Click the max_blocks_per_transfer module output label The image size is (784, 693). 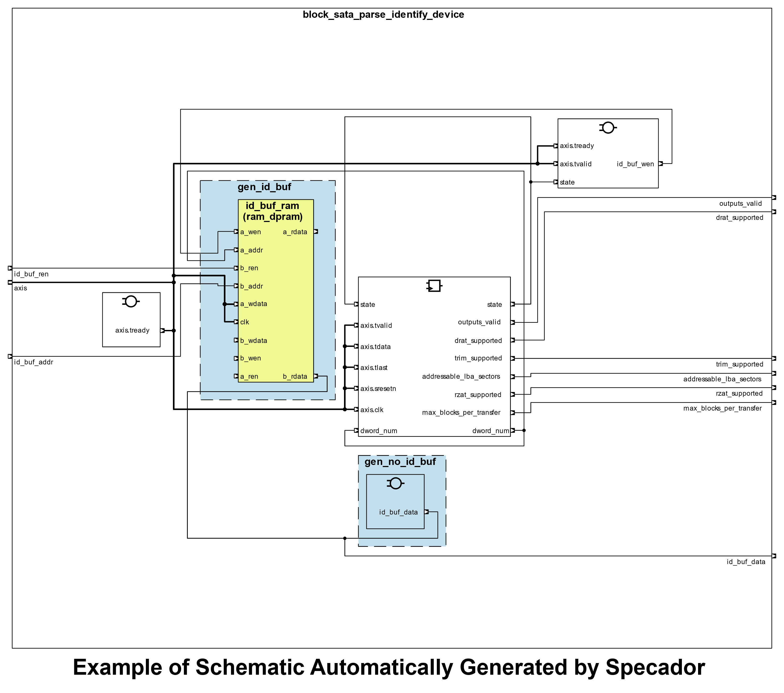(722, 408)
